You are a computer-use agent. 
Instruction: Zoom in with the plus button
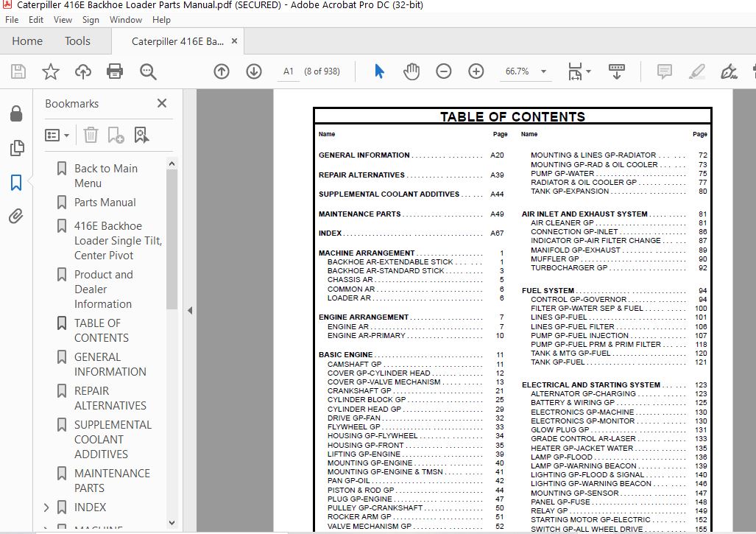(x=476, y=71)
